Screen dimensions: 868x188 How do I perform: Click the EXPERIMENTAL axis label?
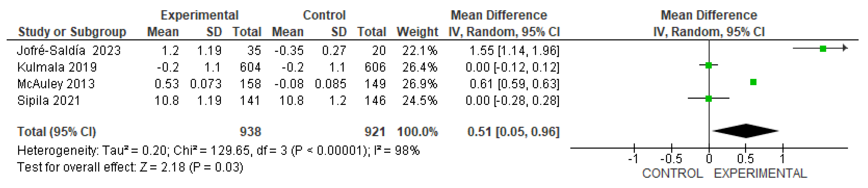[760, 174]
